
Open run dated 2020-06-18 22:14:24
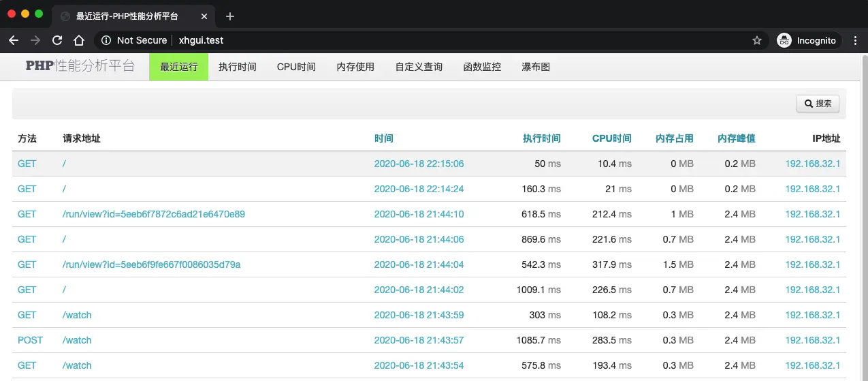coord(419,189)
